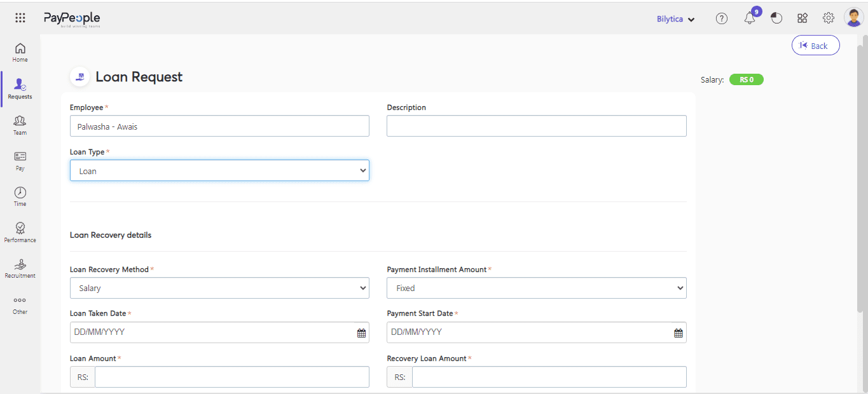Click the Description text field
Viewport: 868px width, 394px height.
click(536, 126)
